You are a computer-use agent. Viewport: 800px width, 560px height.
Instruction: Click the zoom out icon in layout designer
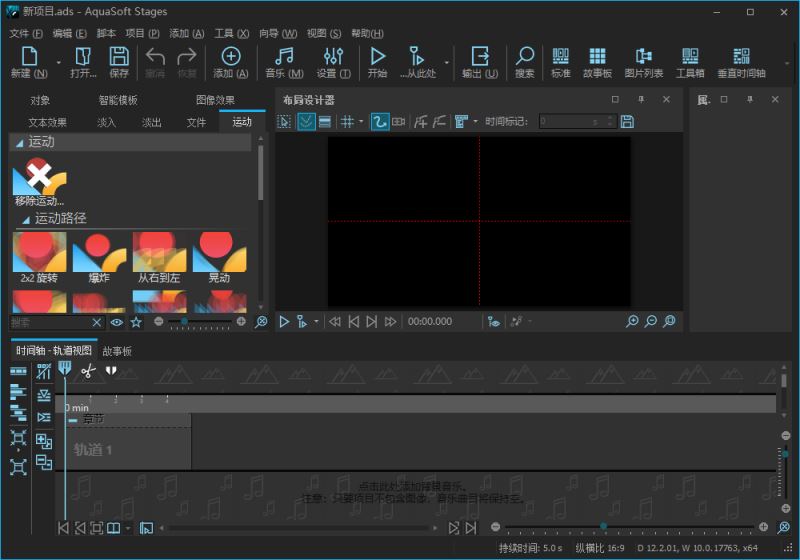pos(651,321)
